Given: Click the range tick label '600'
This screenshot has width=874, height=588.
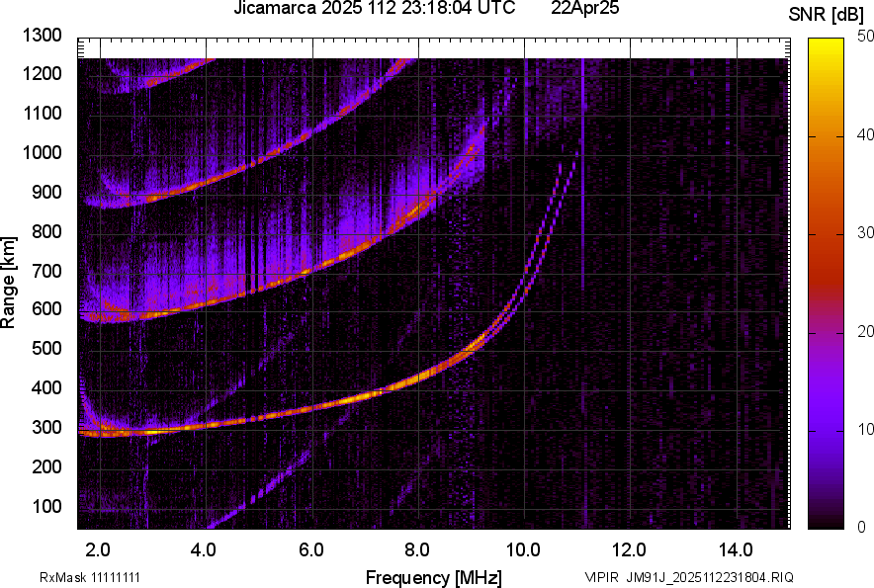Looking at the screenshot, I should [x=46, y=308].
